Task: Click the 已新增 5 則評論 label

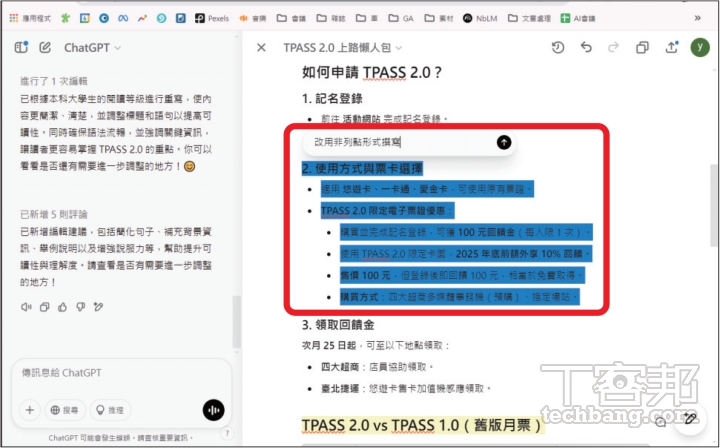Action: pyautogui.click(x=53, y=214)
